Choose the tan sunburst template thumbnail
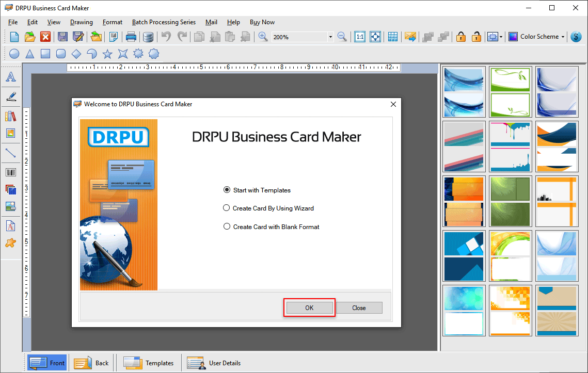This screenshot has width=588, height=373. (557, 311)
